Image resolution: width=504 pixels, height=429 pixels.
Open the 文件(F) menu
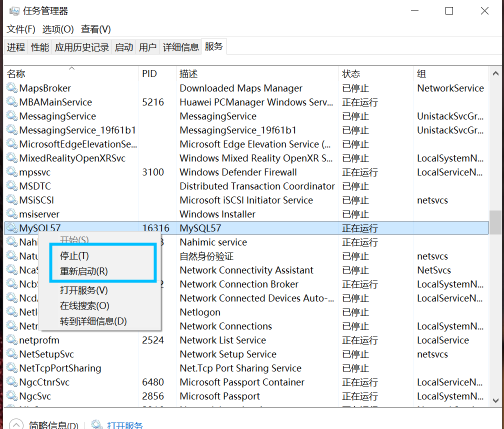(21, 29)
